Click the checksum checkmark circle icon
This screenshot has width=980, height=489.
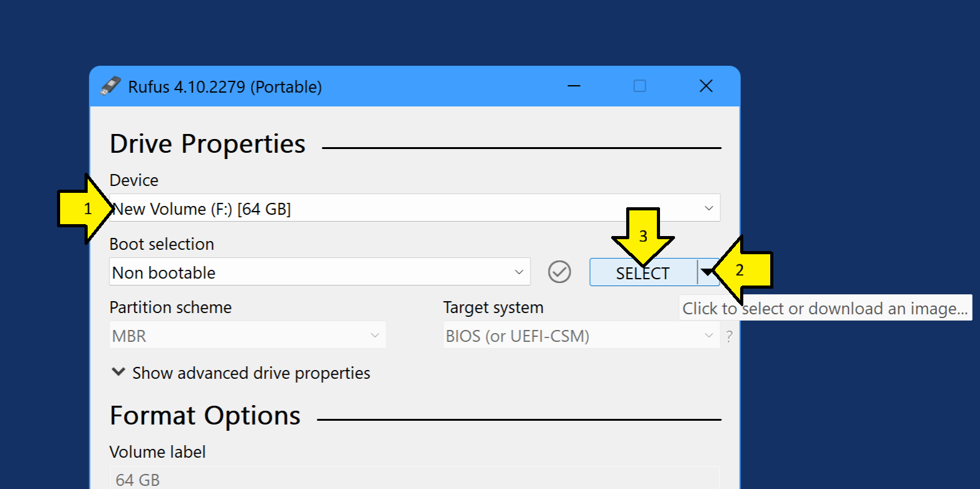pos(559,272)
